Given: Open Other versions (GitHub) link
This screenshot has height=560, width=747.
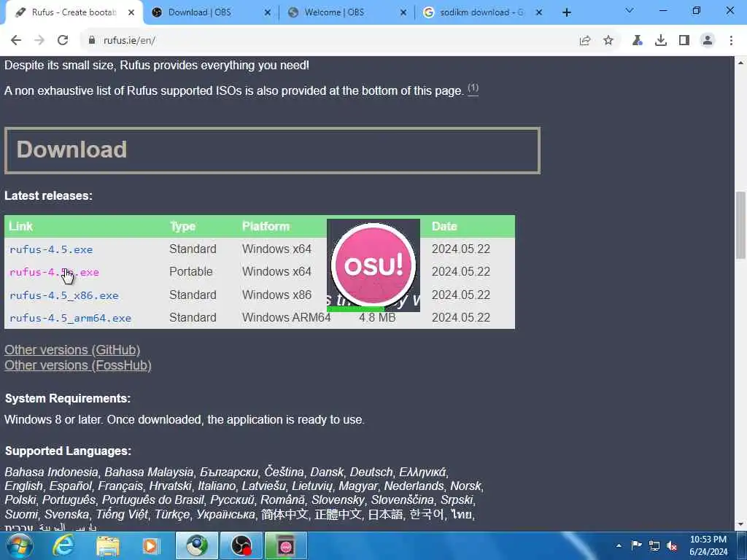Looking at the screenshot, I should 72,350.
